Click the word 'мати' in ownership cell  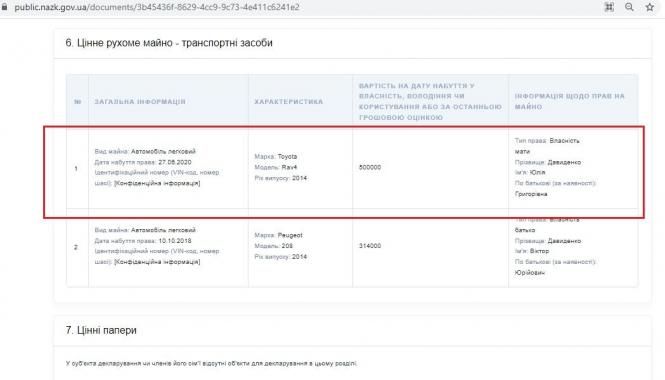[522, 151]
